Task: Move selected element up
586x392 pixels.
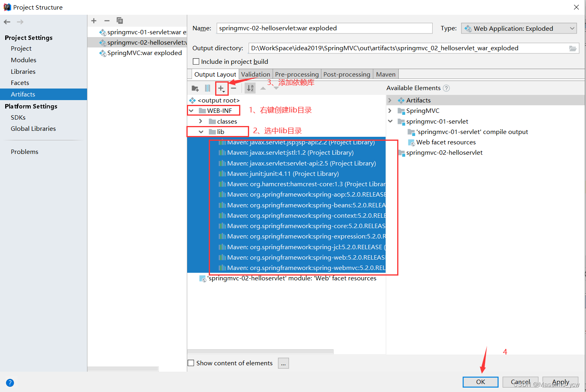Action: click(x=263, y=88)
